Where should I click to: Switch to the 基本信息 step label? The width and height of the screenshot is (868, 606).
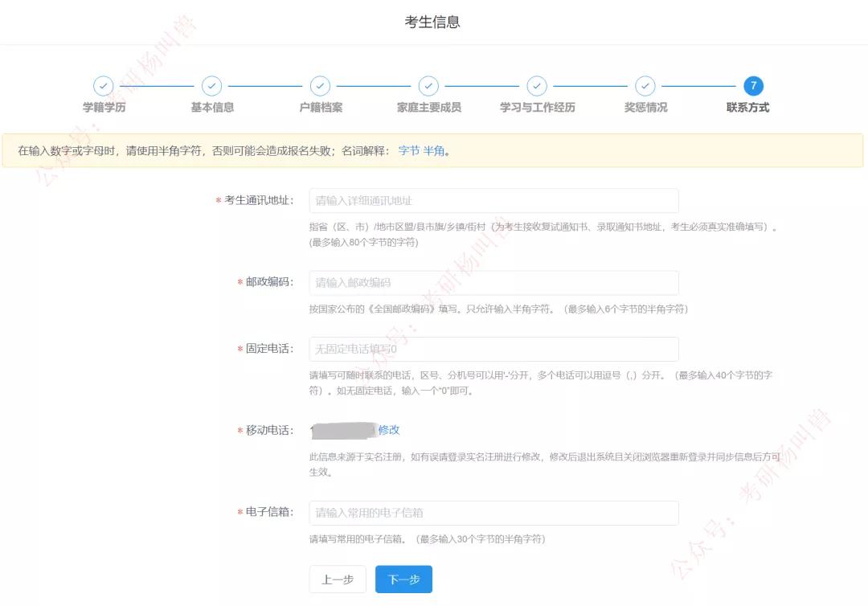click(x=211, y=106)
